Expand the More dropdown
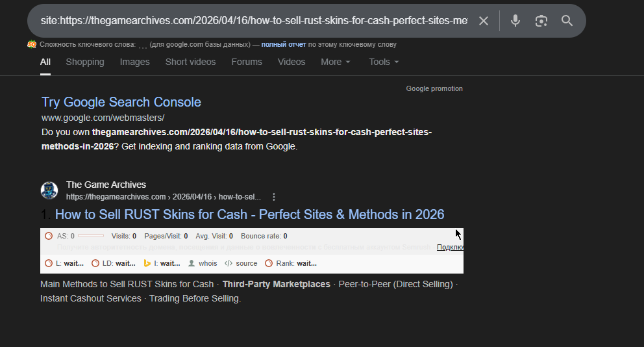This screenshot has height=347, width=644. (x=336, y=62)
